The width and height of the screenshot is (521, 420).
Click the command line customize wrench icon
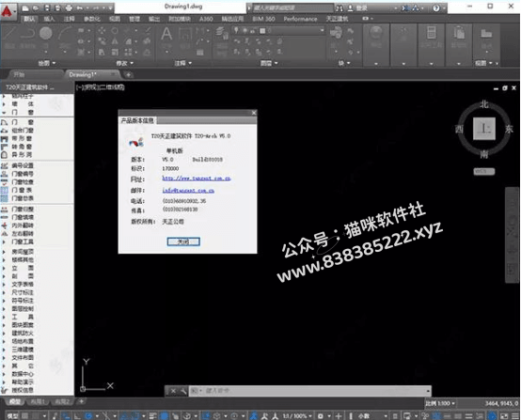(x=183, y=391)
